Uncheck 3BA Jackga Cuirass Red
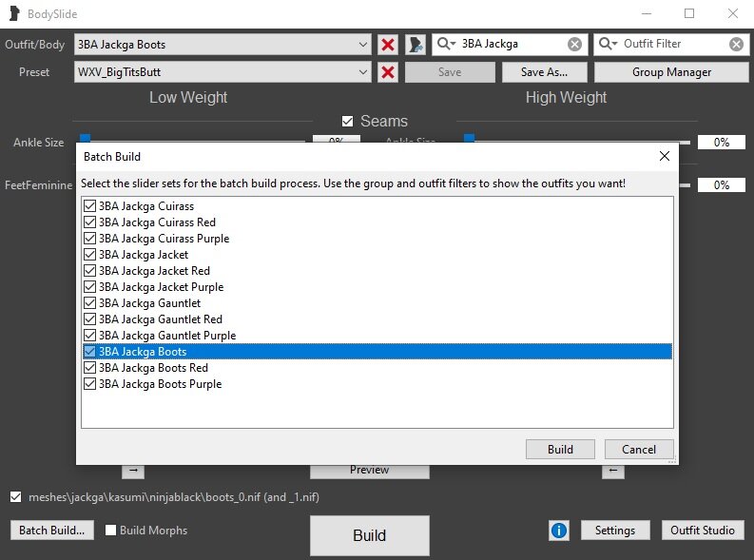Viewport: 754px width, 560px height. [90, 222]
